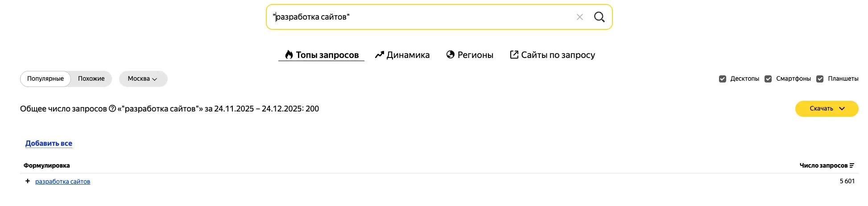Click the magnifier search icon
This screenshot has height=206, width=868.
coord(599,17)
